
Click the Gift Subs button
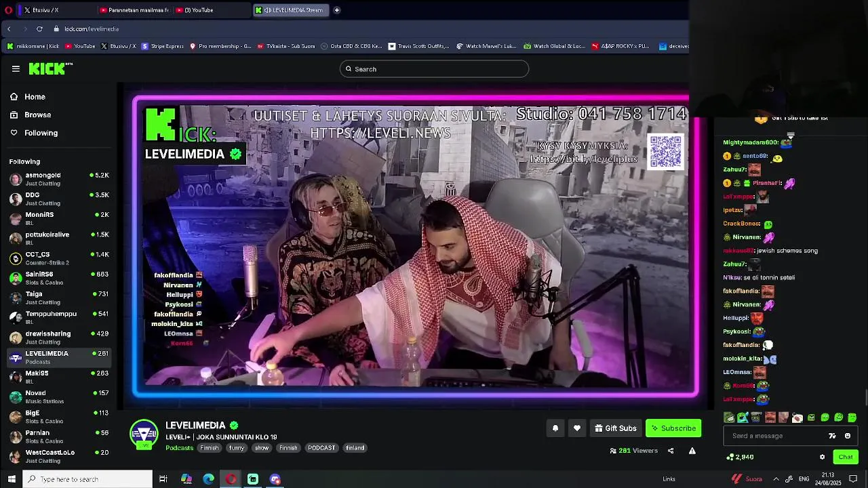tap(616, 428)
